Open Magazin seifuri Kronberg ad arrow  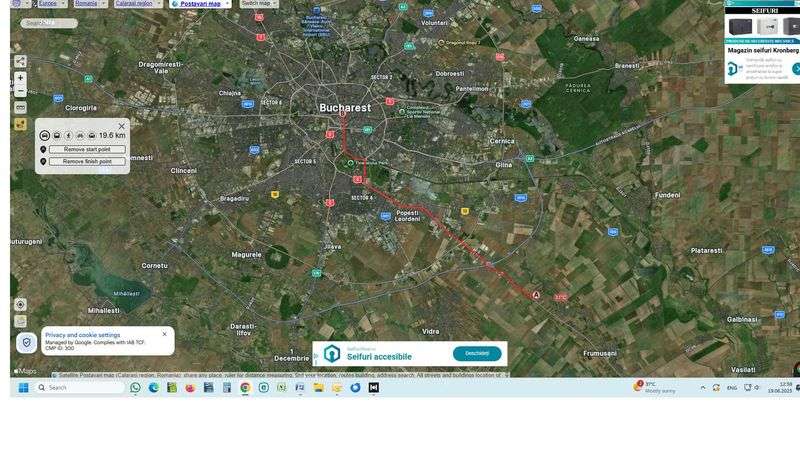(x=796, y=68)
